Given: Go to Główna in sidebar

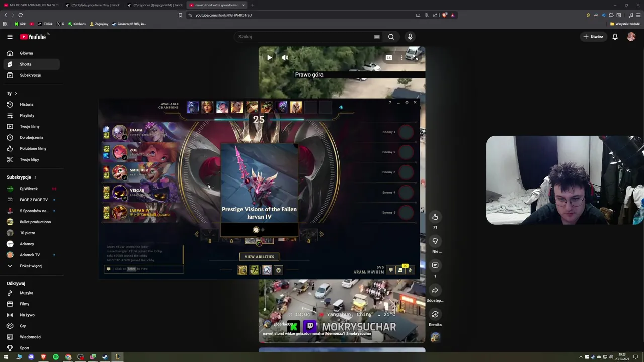Looking at the screenshot, I should point(30,53).
